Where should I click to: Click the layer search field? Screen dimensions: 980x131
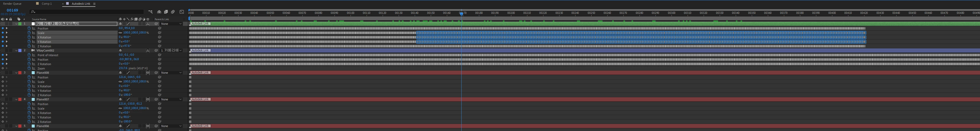tap(87, 12)
